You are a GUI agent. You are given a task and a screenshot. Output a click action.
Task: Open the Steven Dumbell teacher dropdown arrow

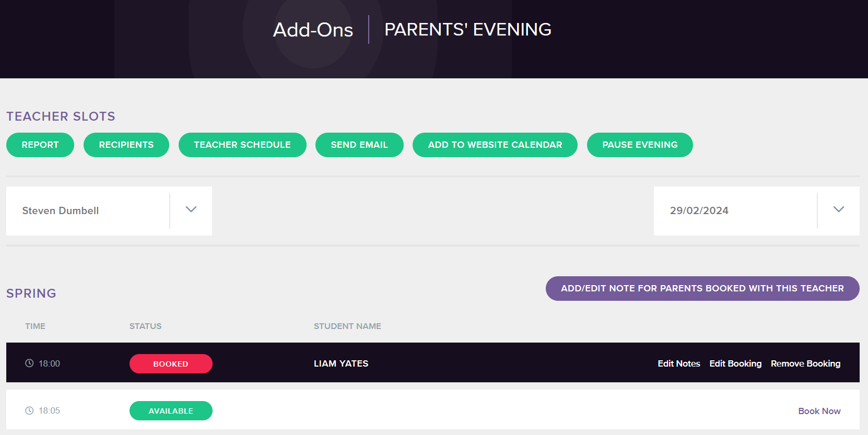tap(191, 209)
